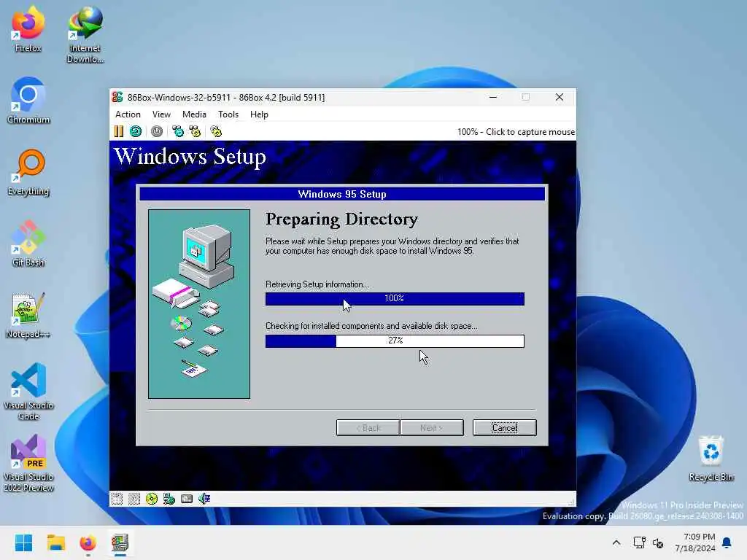Click the Windows 95 Setup title bar
Viewport: 747px width, 560px height.
[342, 194]
